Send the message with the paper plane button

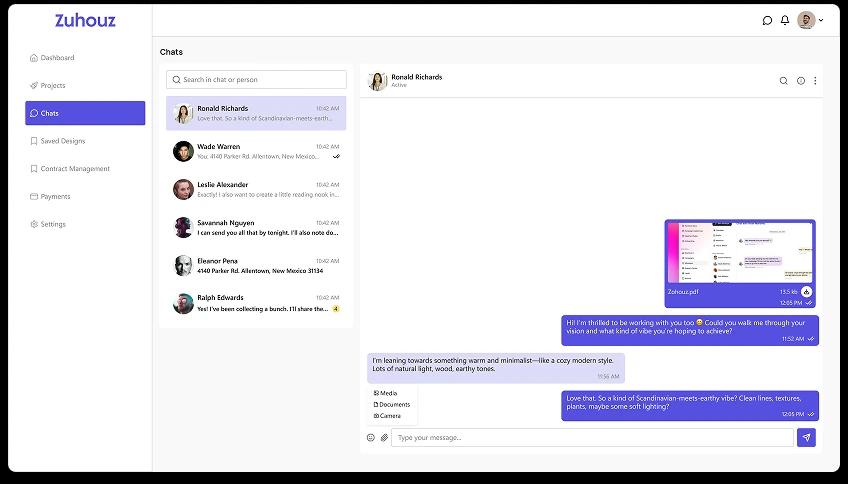[806, 437]
